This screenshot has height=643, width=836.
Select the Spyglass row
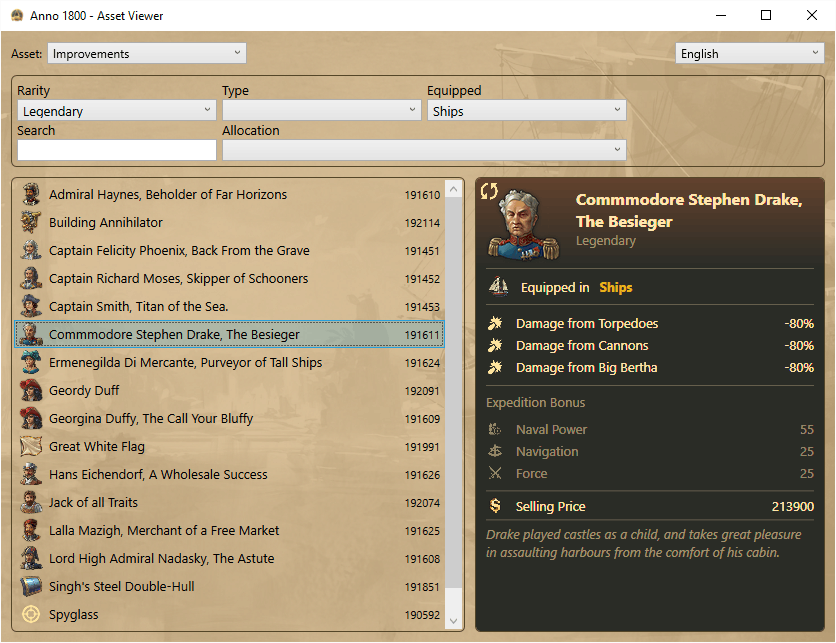pos(229,614)
